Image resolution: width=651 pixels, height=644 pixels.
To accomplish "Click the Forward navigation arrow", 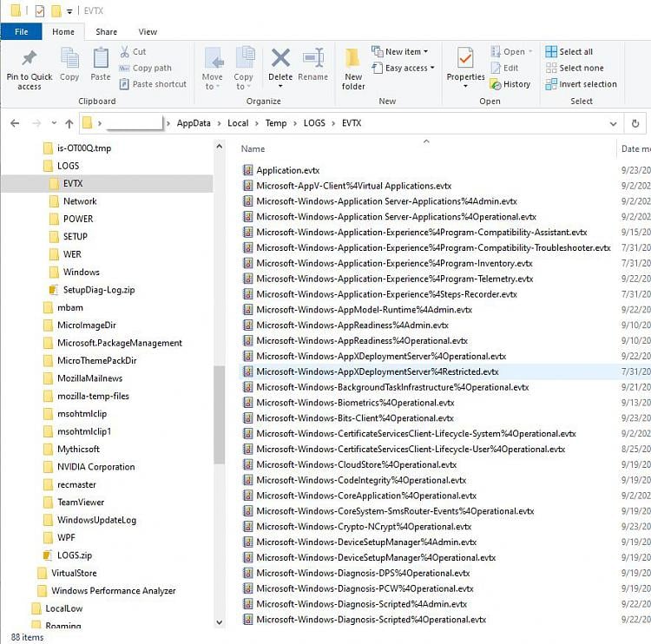I will 37,123.
